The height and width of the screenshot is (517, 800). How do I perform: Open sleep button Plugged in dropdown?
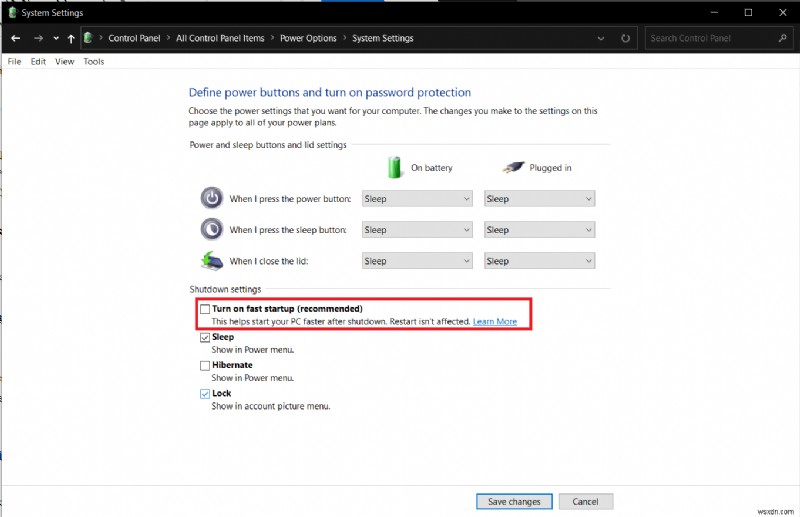point(539,230)
